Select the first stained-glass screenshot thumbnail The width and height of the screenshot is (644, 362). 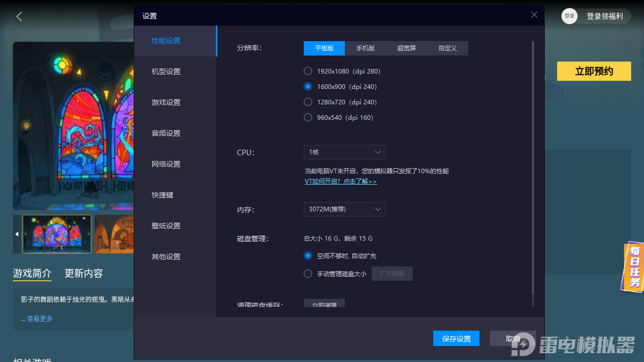(x=56, y=234)
